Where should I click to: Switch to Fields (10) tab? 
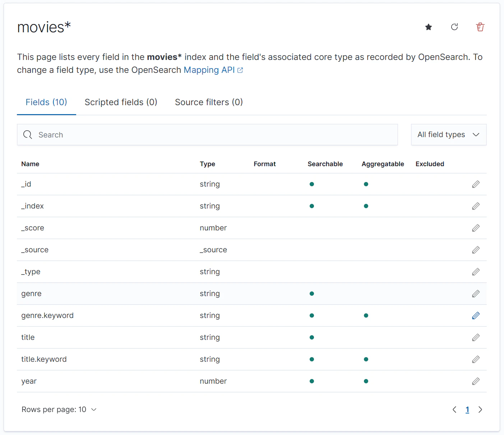click(x=46, y=102)
